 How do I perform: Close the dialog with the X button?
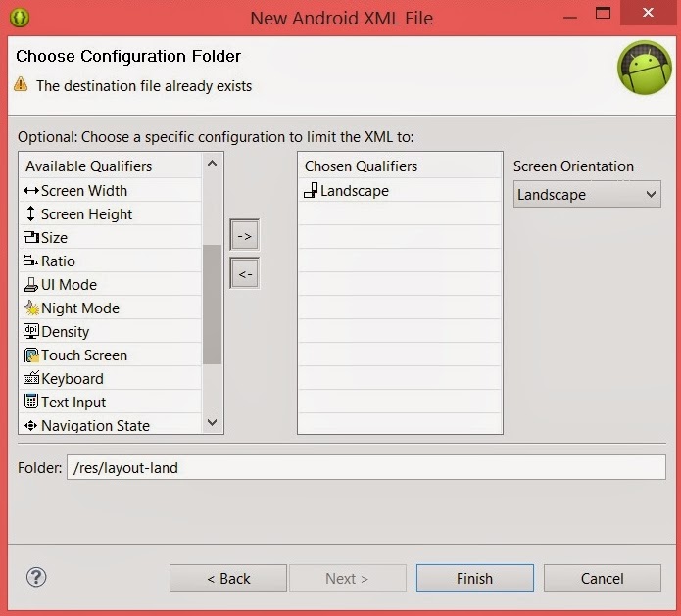(648, 13)
